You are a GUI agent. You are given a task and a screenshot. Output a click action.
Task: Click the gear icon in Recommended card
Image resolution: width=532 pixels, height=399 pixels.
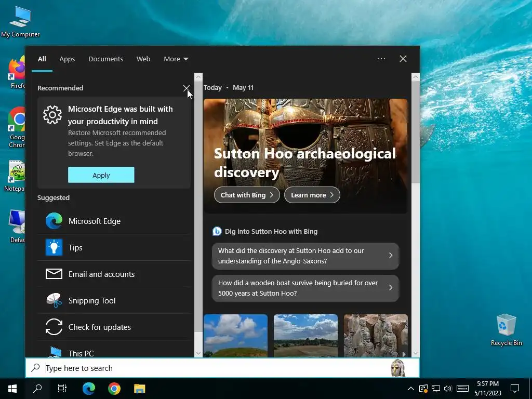52,115
